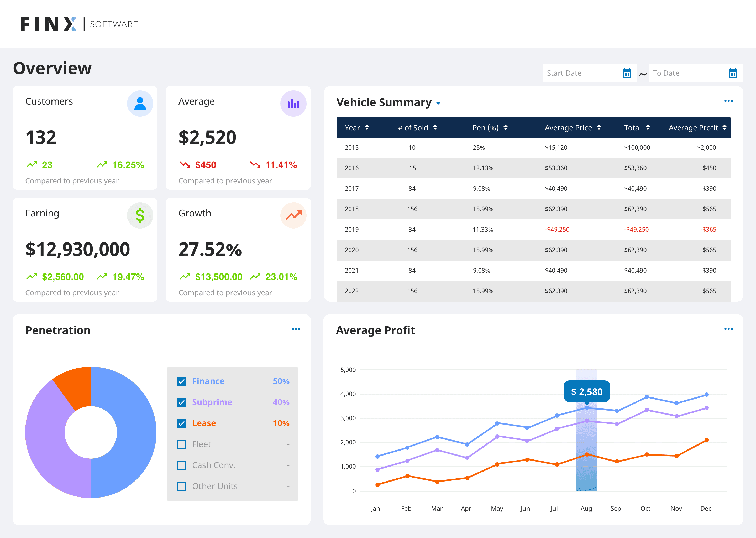756x538 pixels.
Task: Open the Start Date calendar icon
Action: (x=627, y=73)
